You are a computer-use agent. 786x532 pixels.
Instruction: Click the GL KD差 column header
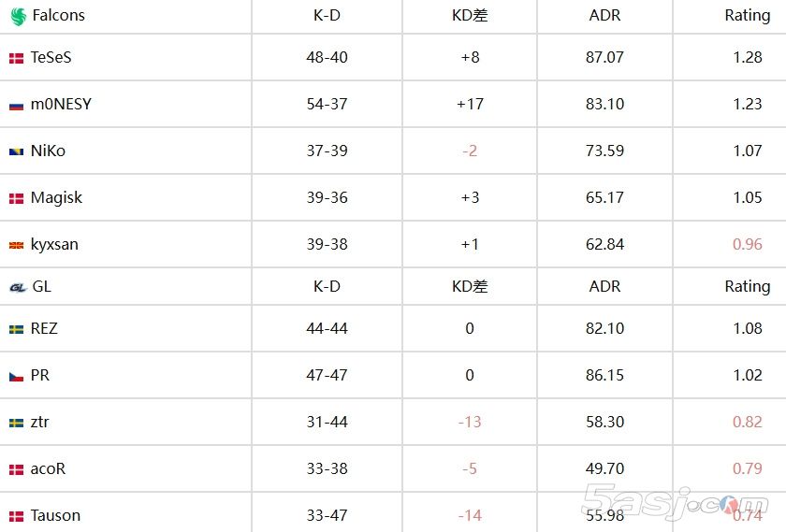coord(470,286)
